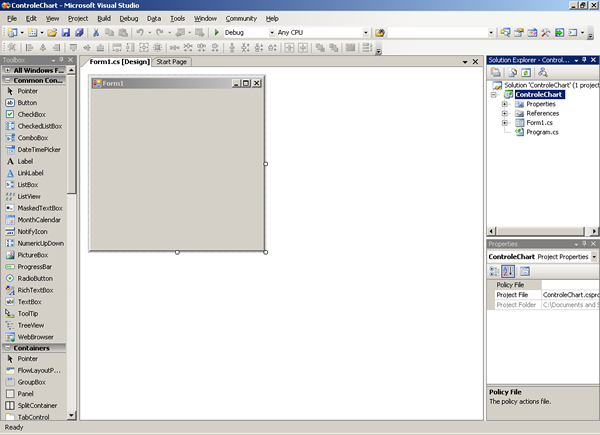Open the Community menu
The width and height of the screenshot is (600, 435).
[x=241, y=18]
